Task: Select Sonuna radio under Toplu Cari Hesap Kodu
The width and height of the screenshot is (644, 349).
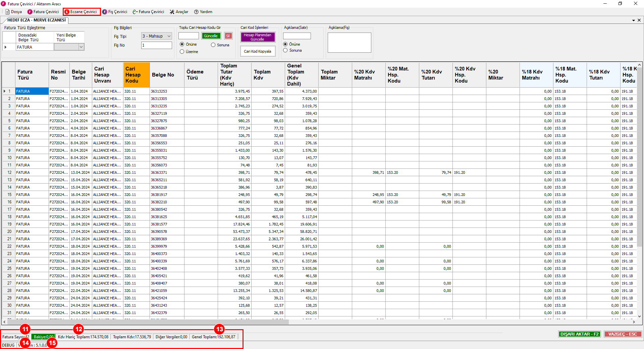Action: coord(213,45)
